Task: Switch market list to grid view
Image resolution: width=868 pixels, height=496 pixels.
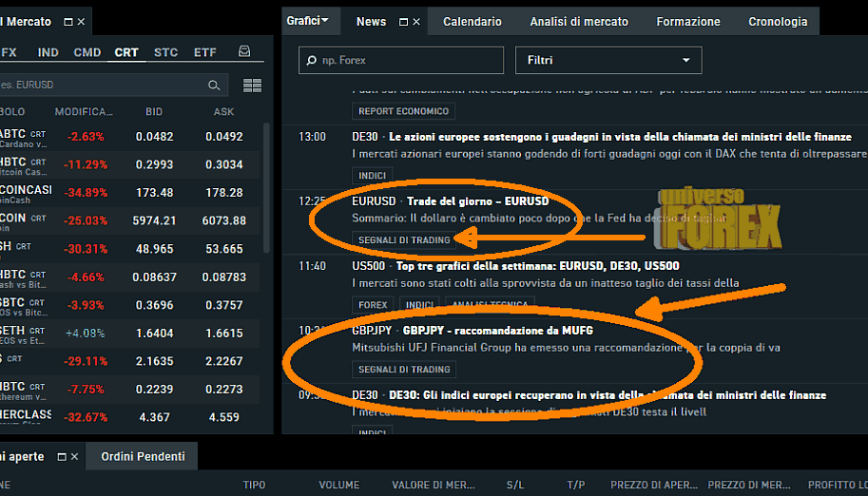Action: tap(252, 86)
